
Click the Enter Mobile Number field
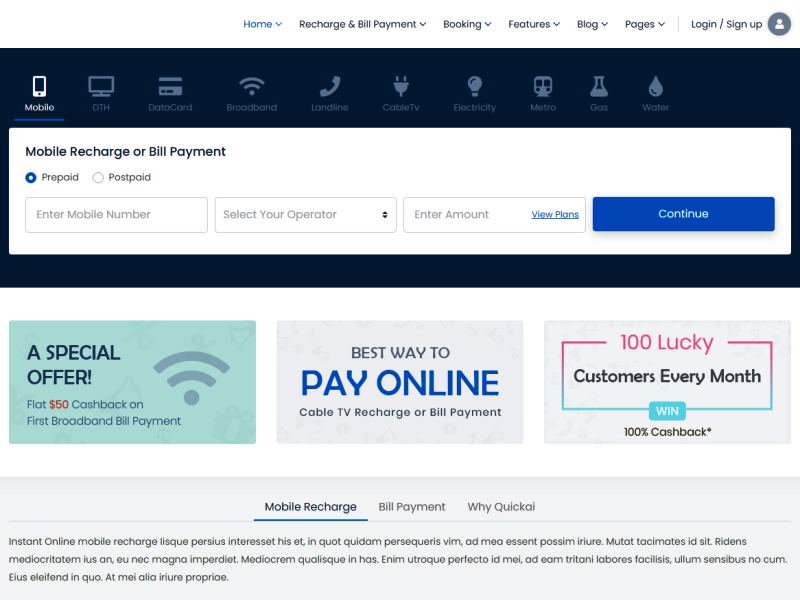click(x=116, y=215)
